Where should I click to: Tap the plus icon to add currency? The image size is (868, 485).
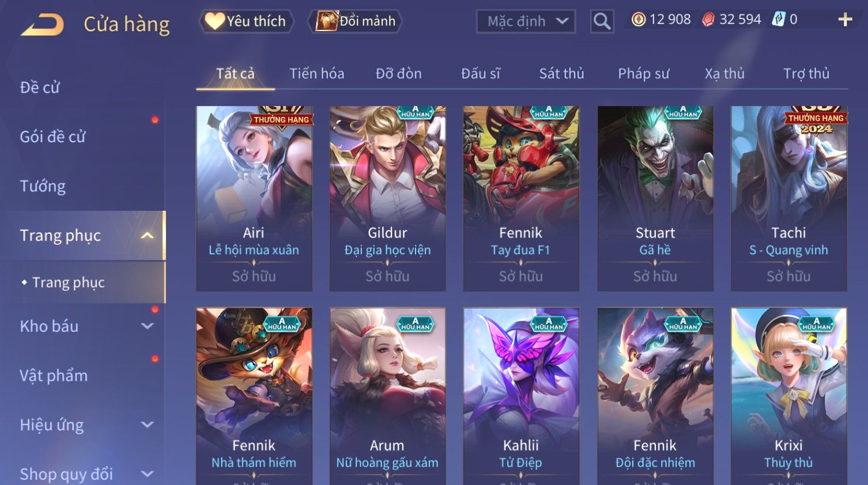coord(845,20)
